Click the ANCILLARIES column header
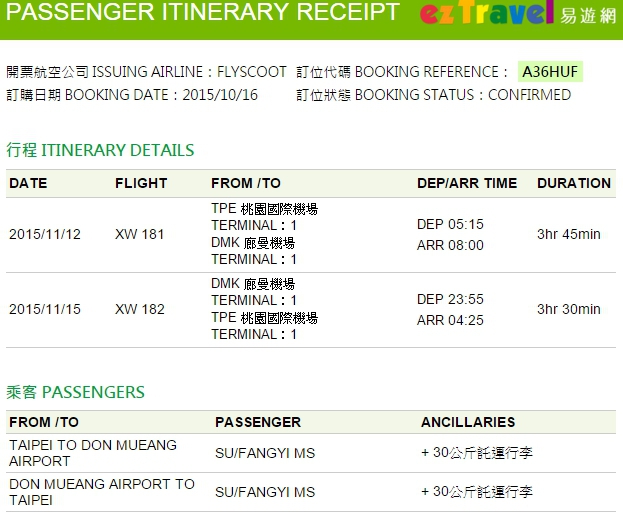The height and width of the screenshot is (521, 623). pos(468,422)
